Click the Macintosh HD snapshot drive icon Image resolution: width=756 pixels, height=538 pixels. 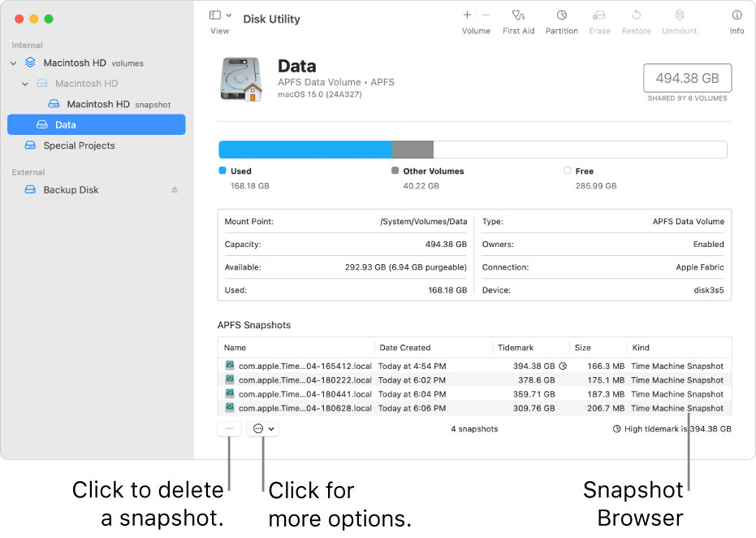[x=54, y=104]
